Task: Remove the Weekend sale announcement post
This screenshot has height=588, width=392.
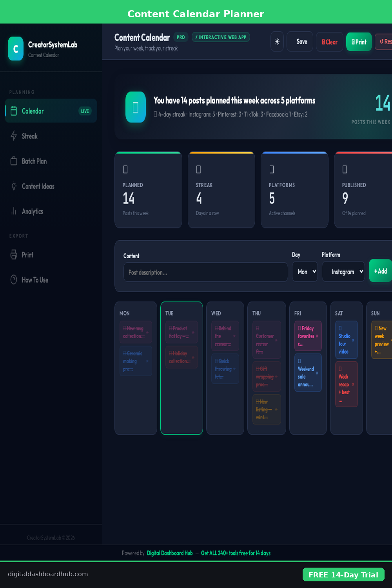Action: point(317,373)
